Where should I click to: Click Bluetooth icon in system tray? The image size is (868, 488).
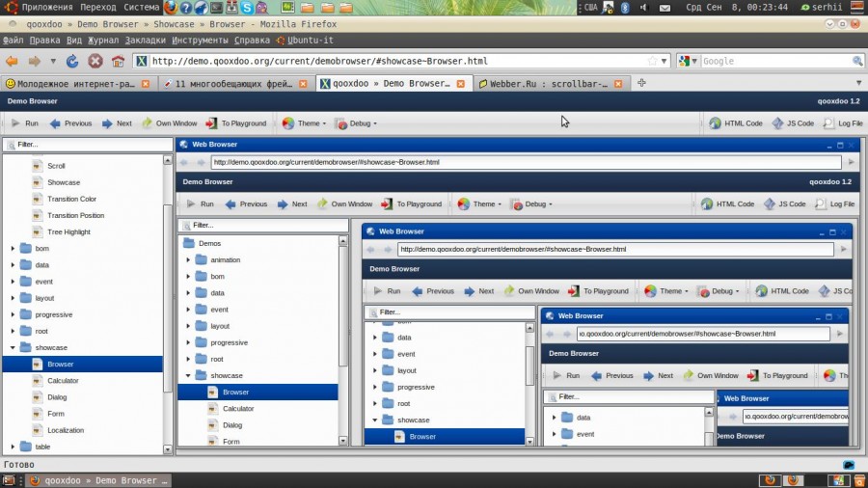pos(625,7)
